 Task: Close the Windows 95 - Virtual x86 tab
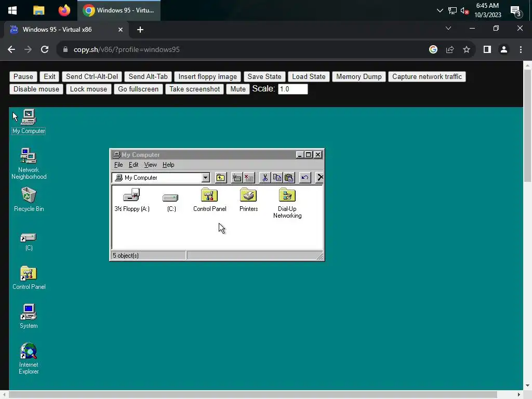click(121, 30)
